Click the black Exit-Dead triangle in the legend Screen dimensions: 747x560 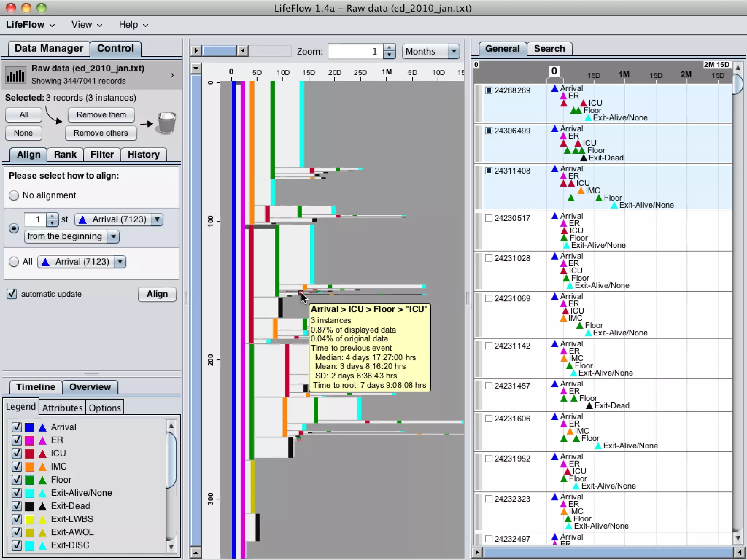tap(43, 506)
